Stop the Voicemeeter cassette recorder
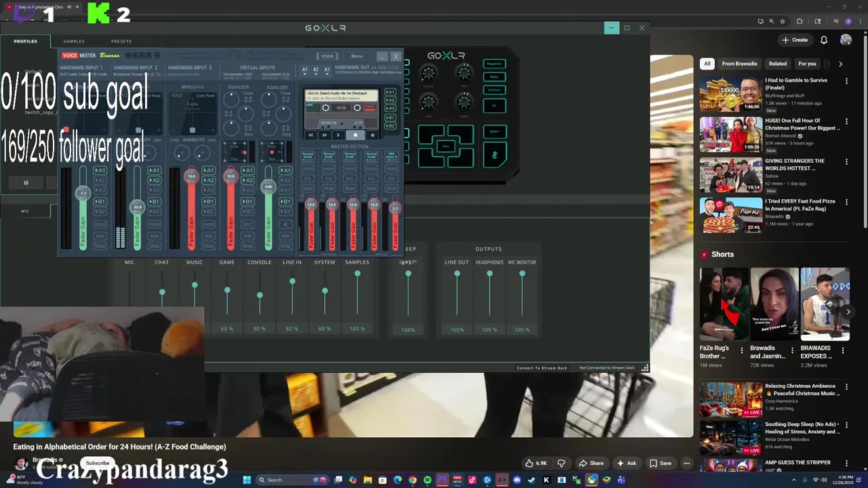Screen dimensions: 868x488 (x=355, y=135)
